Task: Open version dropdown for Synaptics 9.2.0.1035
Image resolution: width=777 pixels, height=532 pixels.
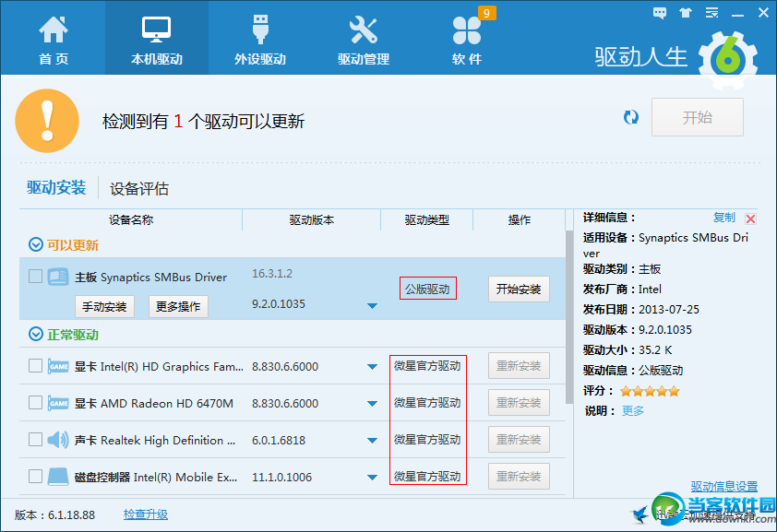Action: coord(372,306)
